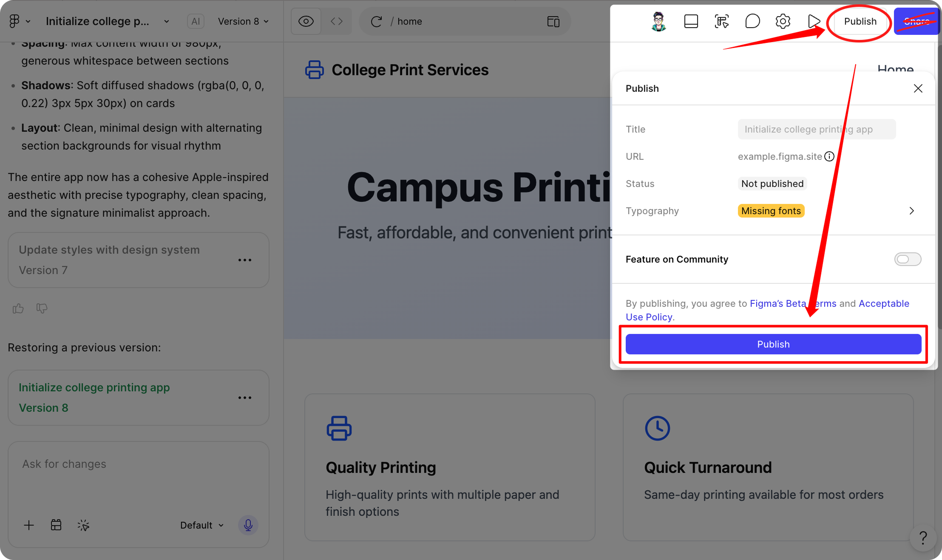
Task: Click the plus attach icon
Action: coord(29,525)
